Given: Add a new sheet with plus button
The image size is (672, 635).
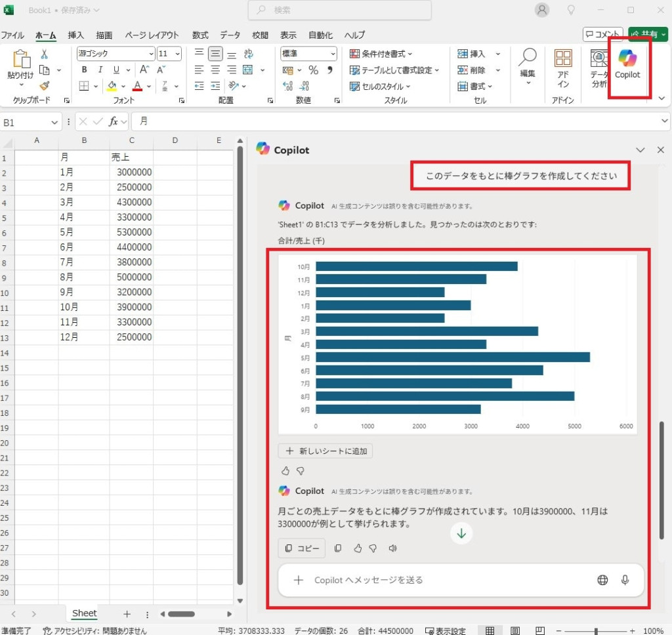Looking at the screenshot, I should coord(127,614).
